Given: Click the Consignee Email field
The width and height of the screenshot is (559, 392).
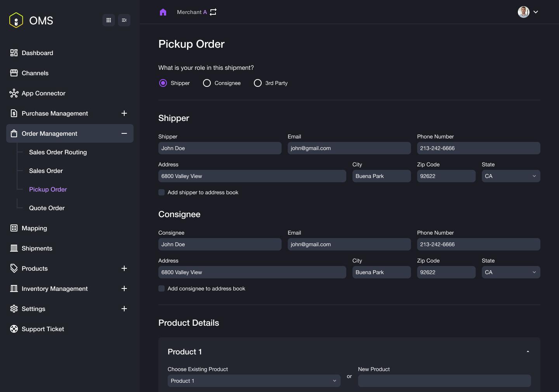Looking at the screenshot, I should pos(349,244).
